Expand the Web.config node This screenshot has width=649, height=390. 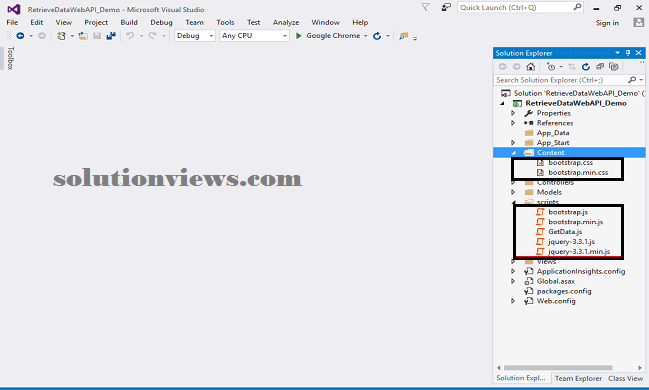(x=513, y=301)
